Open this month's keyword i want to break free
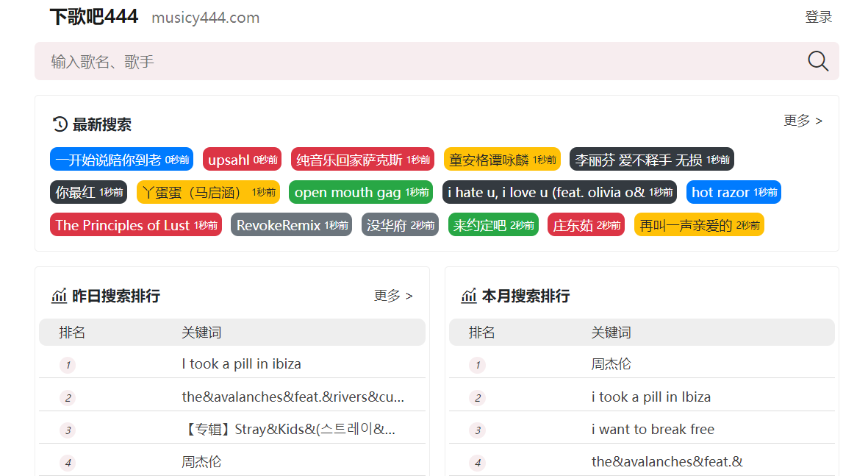Screen dimensions: 868x476 tap(653, 430)
